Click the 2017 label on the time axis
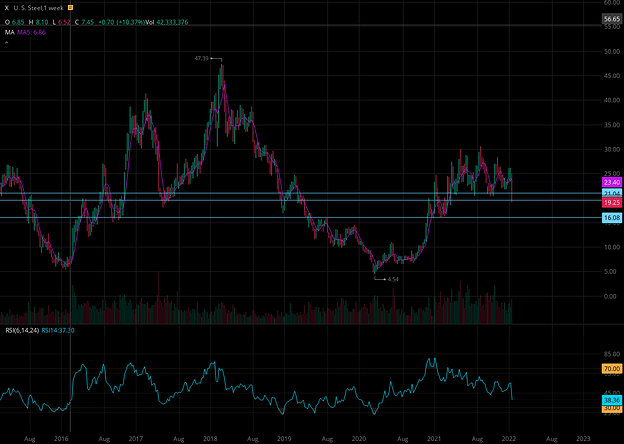Image resolution: width=624 pixels, height=444 pixels. pos(136,439)
